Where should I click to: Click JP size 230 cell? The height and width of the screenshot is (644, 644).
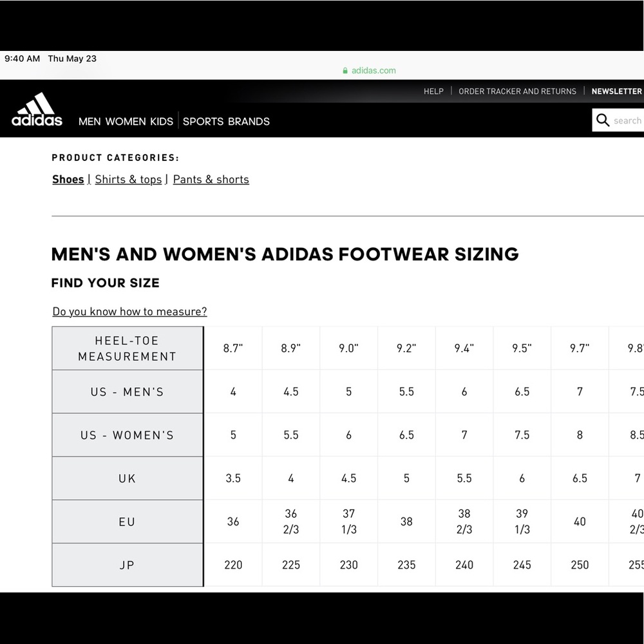348,565
